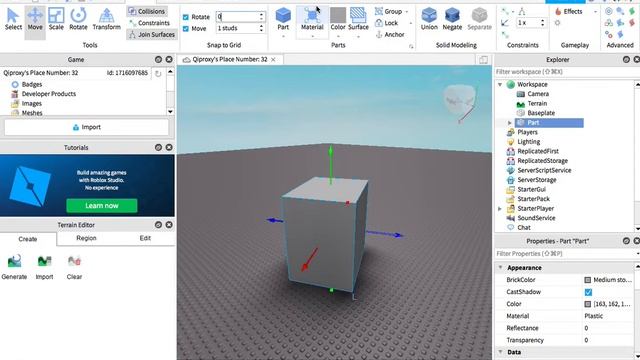
Task: Refresh the Game panel list
Action: coord(158,73)
